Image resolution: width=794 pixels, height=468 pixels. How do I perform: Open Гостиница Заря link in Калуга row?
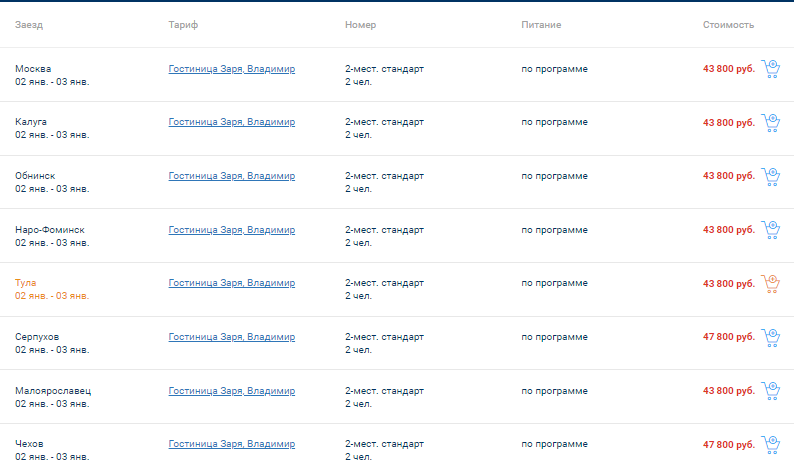click(231, 122)
